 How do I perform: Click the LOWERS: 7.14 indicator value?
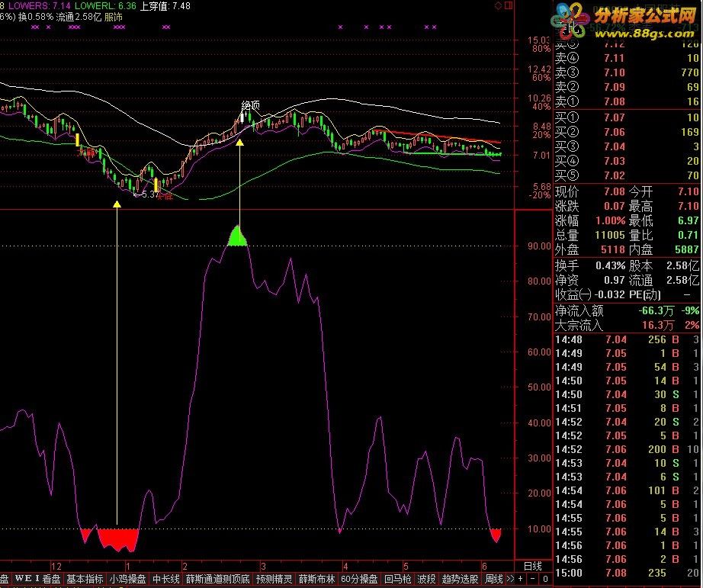(x=39, y=6)
